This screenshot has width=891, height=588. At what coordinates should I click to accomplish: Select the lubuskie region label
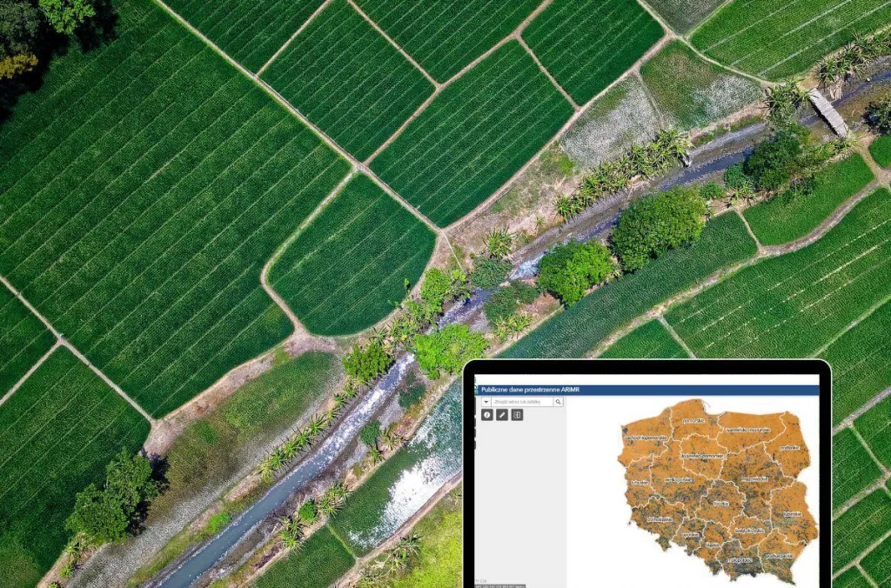(640, 482)
